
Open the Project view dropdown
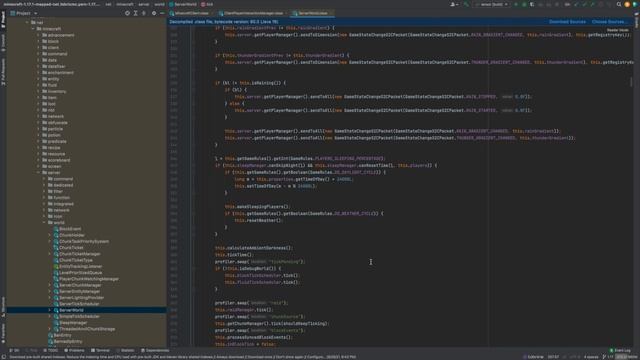(x=24, y=13)
